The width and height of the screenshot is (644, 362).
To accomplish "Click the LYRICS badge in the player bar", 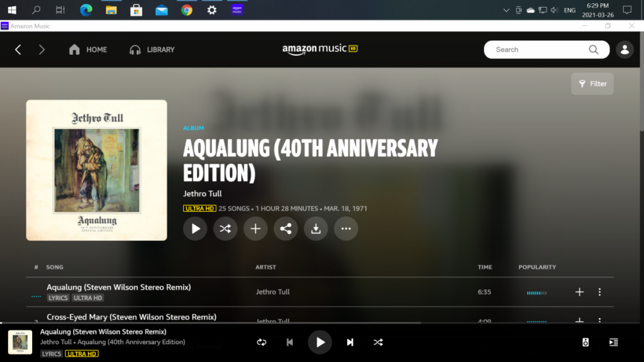I will 52,354.
